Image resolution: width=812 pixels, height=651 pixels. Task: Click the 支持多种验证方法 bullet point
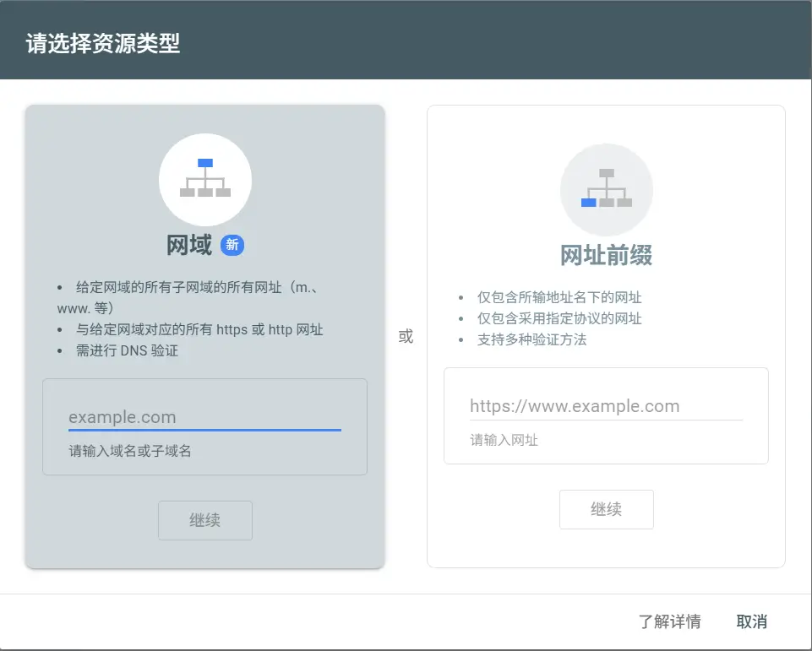click(x=531, y=339)
